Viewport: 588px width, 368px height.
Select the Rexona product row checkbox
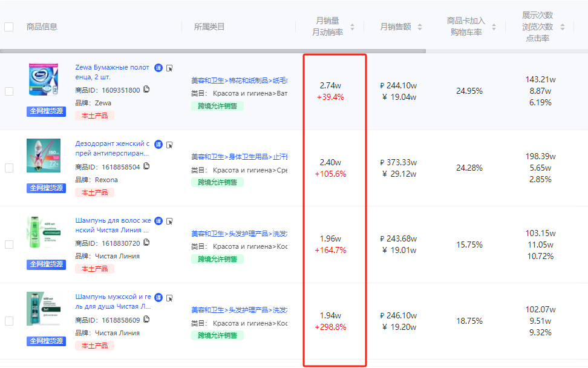(x=9, y=168)
